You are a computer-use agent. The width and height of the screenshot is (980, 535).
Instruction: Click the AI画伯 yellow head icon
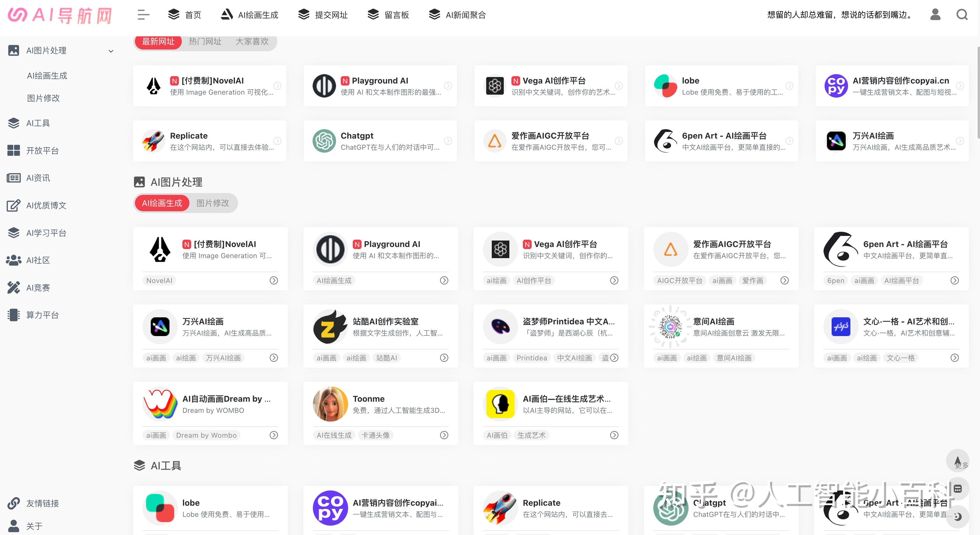500,404
